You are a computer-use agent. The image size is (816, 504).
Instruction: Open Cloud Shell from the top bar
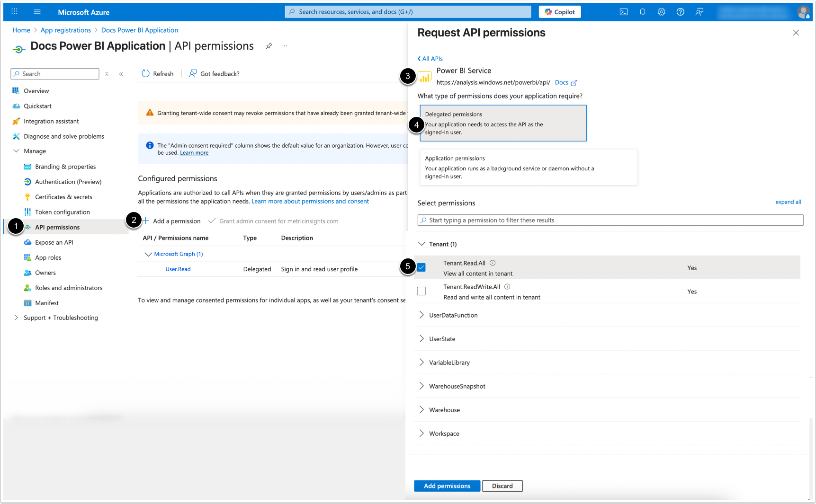pos(623,12)
